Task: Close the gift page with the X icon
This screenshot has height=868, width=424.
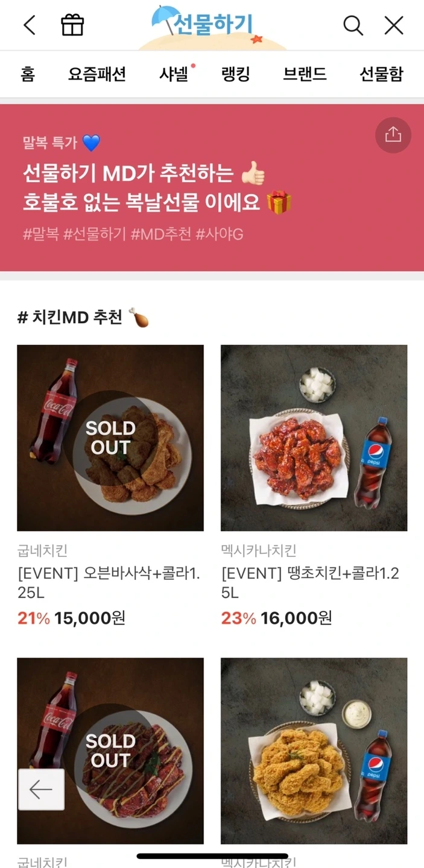Action: (393, 25)
